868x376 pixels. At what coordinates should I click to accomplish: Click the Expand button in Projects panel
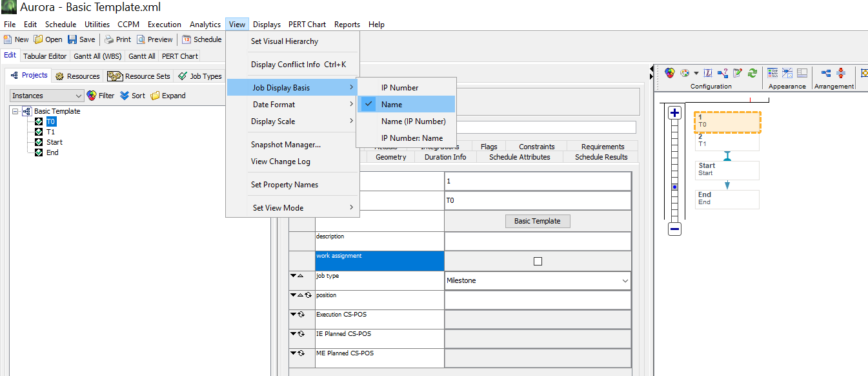point(168,96)
